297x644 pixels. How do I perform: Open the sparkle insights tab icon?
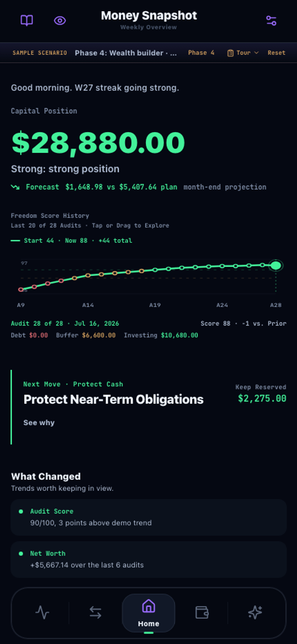click(255, 613)
